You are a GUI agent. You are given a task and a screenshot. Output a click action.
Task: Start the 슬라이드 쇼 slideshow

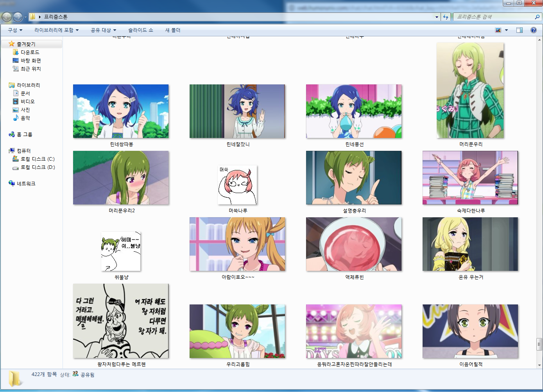(141, 30)
